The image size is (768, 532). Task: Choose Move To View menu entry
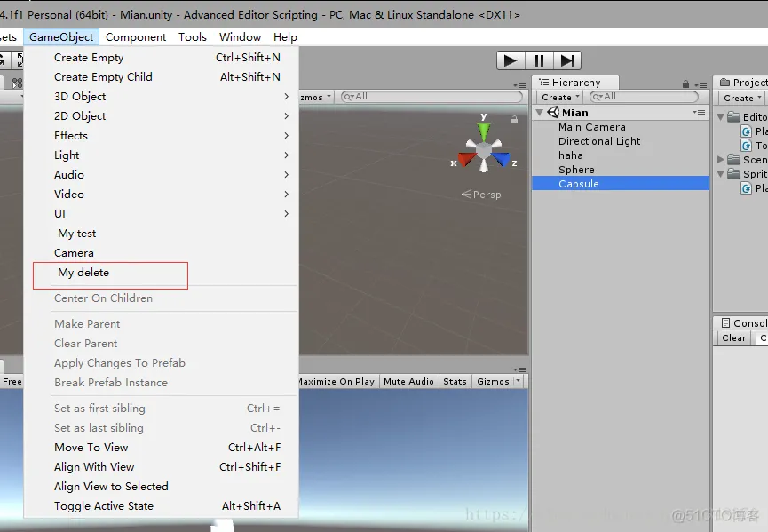pyautogui.click(x=161, y=448)
